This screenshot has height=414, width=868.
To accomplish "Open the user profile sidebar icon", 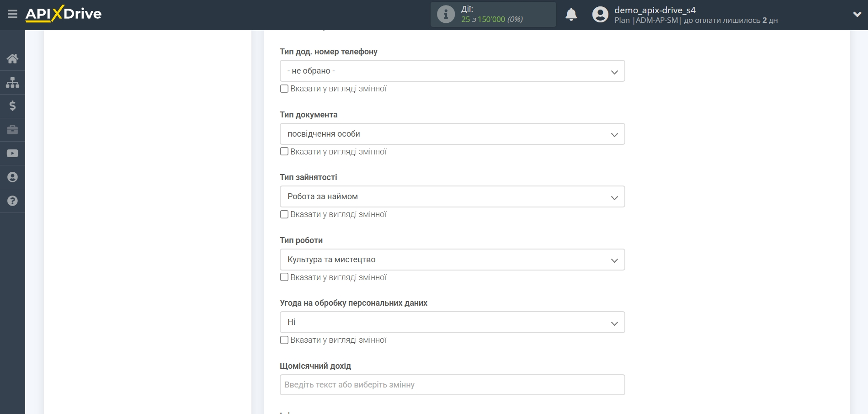I will click(12, 177).
